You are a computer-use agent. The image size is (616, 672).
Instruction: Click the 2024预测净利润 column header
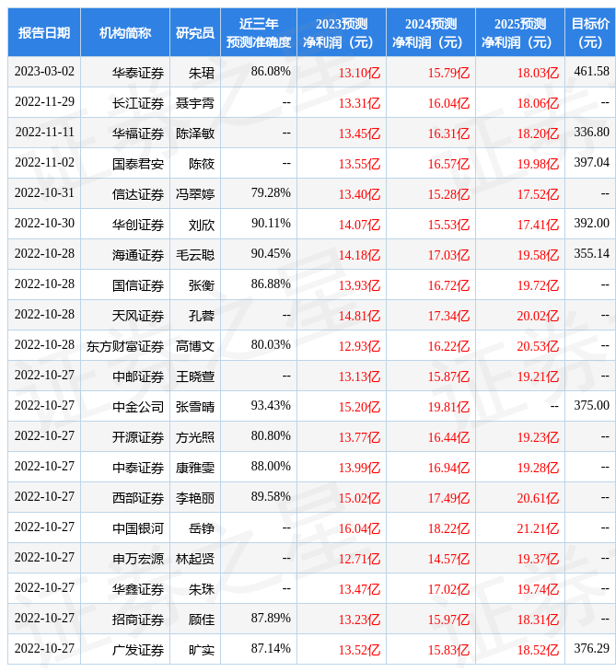[x=431, y=33]
